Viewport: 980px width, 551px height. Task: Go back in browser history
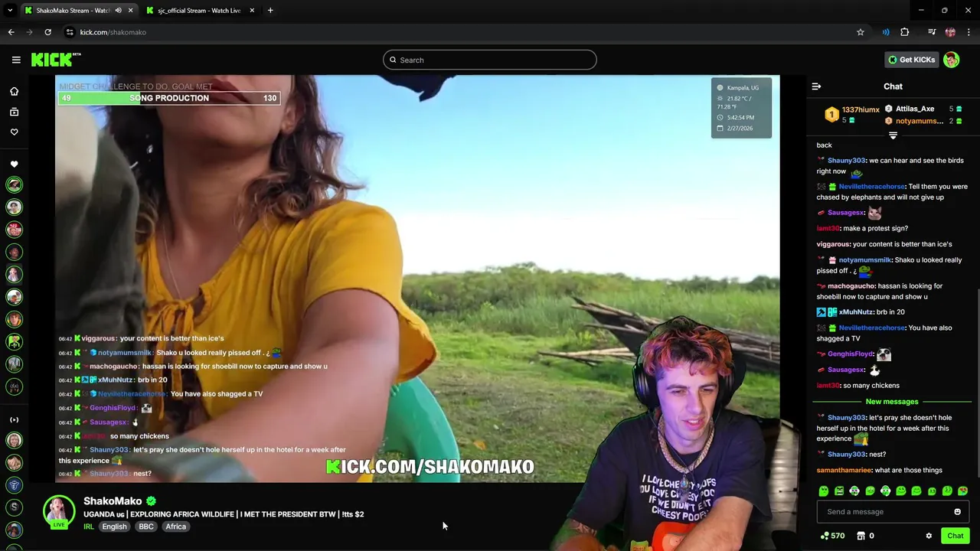point(11,32)
